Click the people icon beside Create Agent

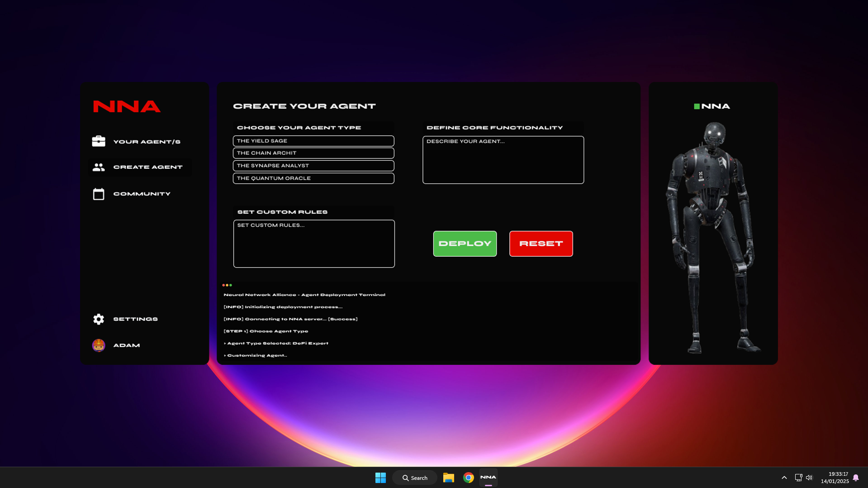99,167
